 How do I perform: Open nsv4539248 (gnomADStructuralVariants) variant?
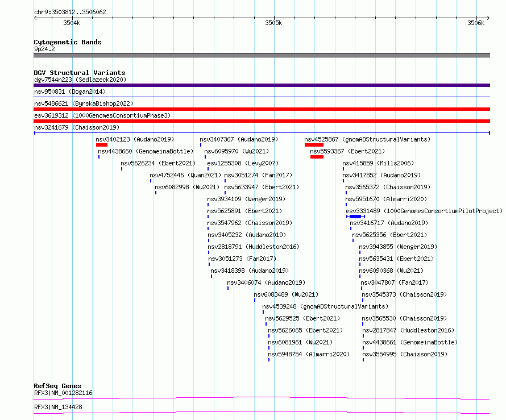click(325, 306)
